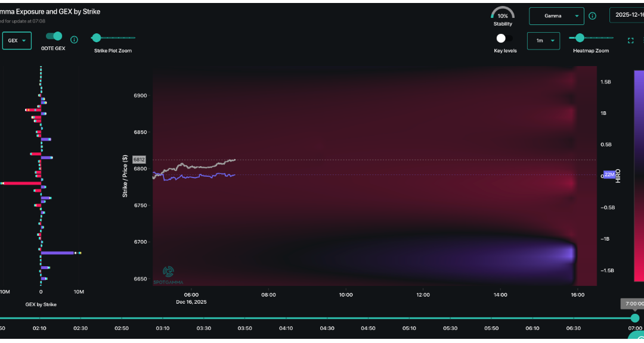This screenshot has width=644, height=343.
Task: Toggle 0DTE GEX off
Action: click(52, 36)
